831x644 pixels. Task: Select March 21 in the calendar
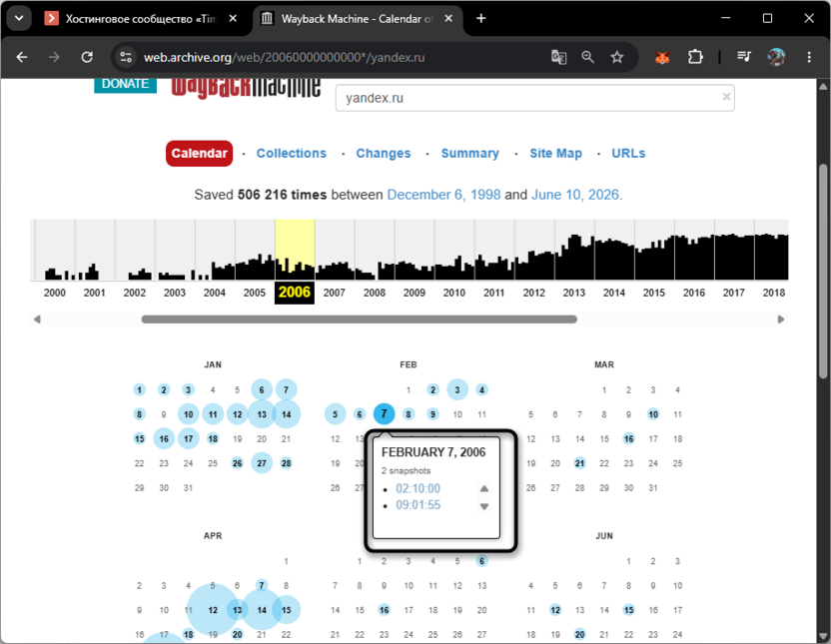tap(579, 463)
